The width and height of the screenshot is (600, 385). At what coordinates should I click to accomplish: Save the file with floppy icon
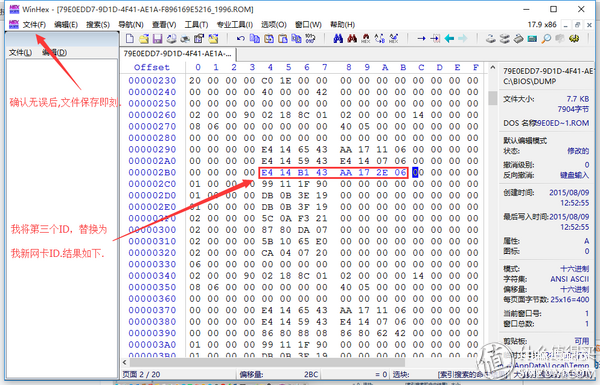(157, 39)
